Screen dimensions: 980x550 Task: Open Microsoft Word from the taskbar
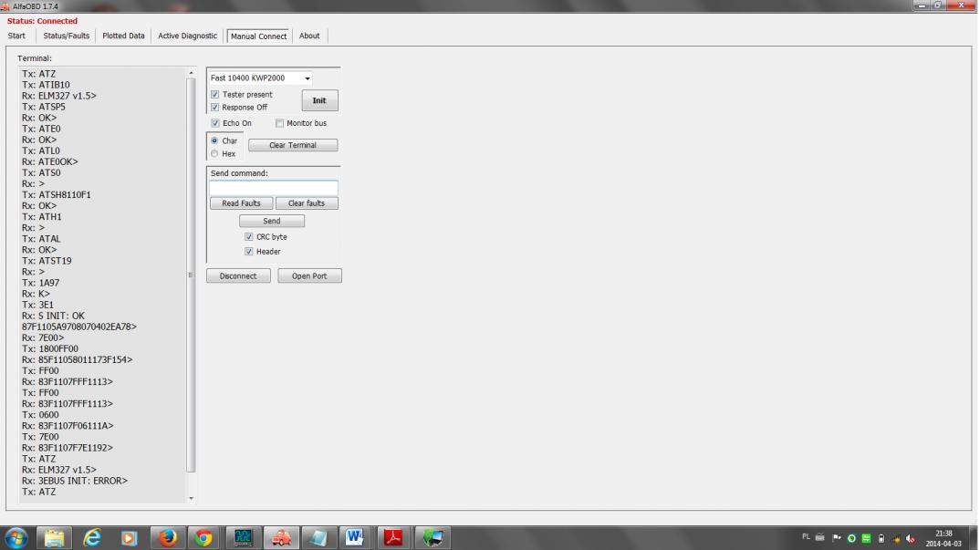pos(355,538)
